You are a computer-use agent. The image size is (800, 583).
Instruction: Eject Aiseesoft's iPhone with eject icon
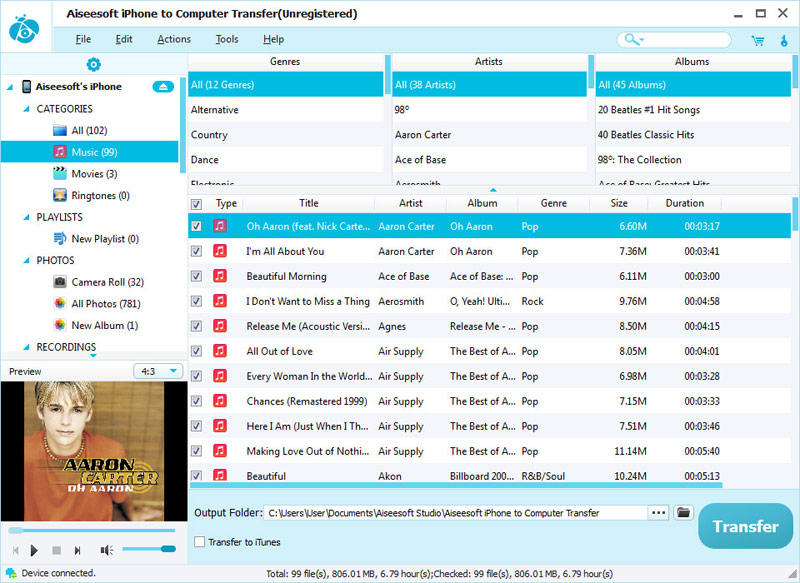(163, 87)
